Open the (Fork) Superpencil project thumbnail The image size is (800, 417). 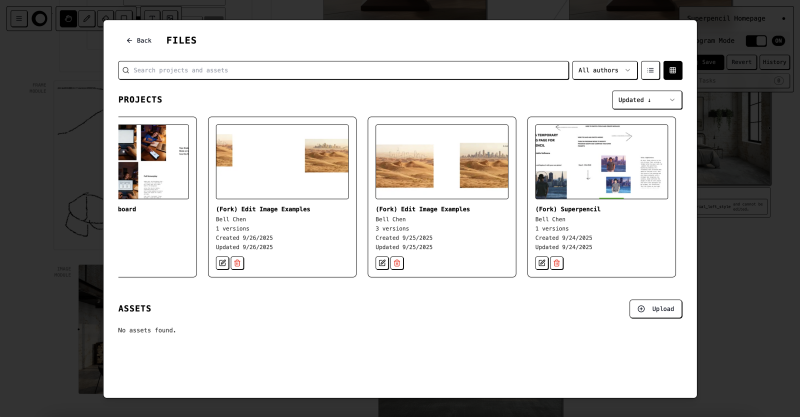pyautogui.click(x=601, y=161)
